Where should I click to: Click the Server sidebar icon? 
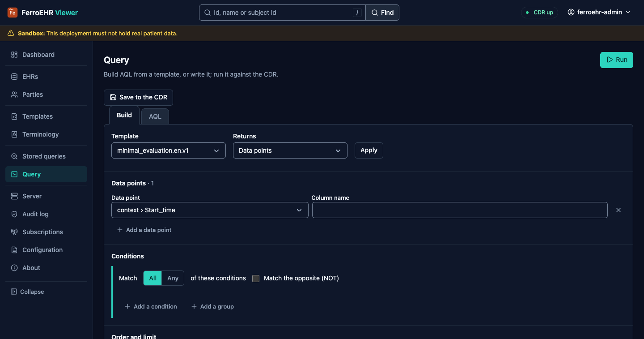tap(14, 196)
